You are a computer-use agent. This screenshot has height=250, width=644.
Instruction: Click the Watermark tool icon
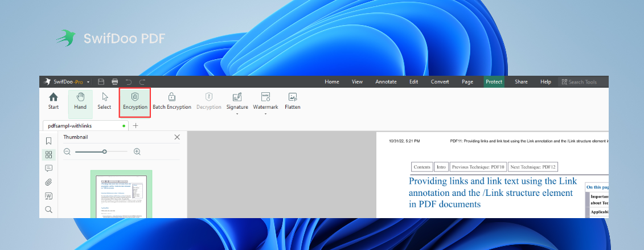click(265, 97)
